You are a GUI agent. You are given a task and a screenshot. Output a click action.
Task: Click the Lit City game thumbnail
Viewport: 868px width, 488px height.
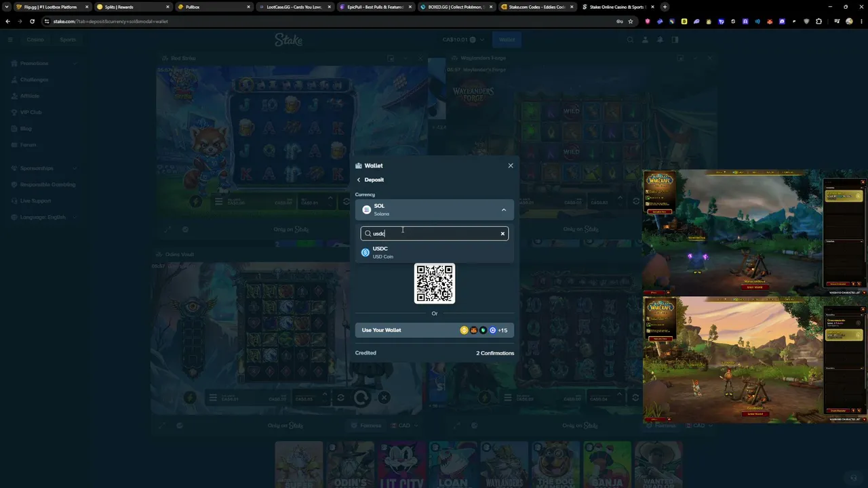click(x=401, y=465)
